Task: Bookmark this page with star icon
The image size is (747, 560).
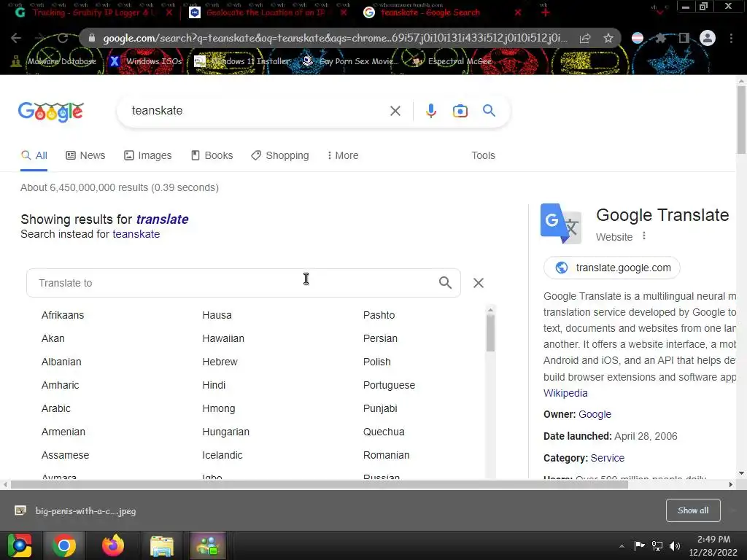Action: [608, 38]
